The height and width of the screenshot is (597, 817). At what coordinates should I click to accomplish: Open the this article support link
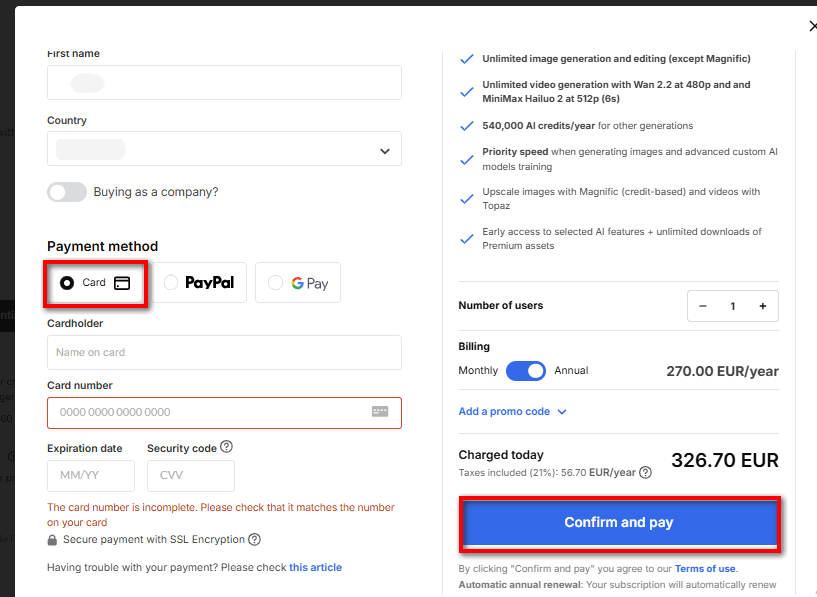[x=315, y=567]
